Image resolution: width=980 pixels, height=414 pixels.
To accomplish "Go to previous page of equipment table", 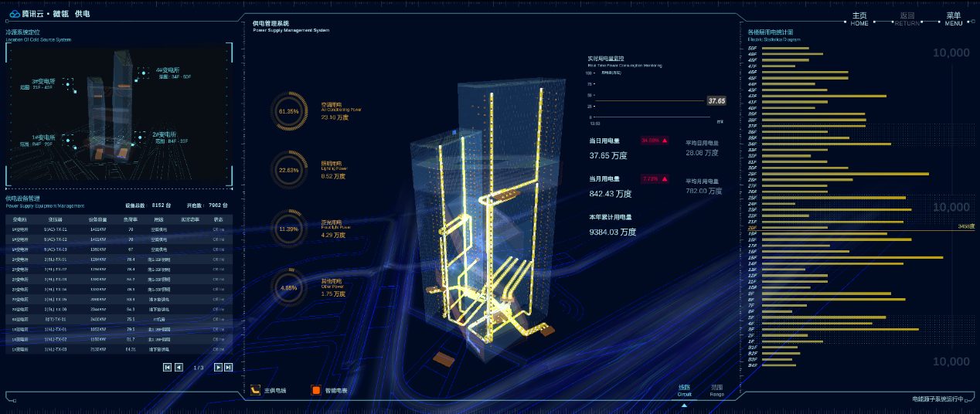I will (179, 368).
